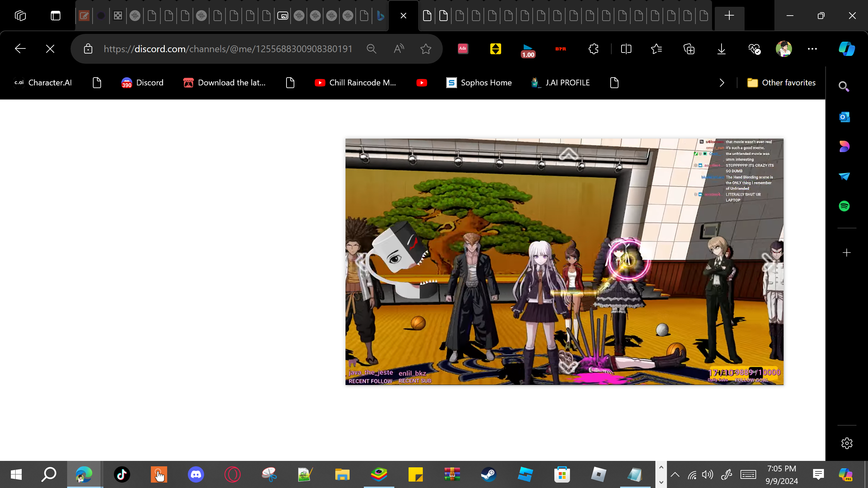The image size is (868, 488).
Task: Open the Downloads toolbar icon
Action: (721, 49)
